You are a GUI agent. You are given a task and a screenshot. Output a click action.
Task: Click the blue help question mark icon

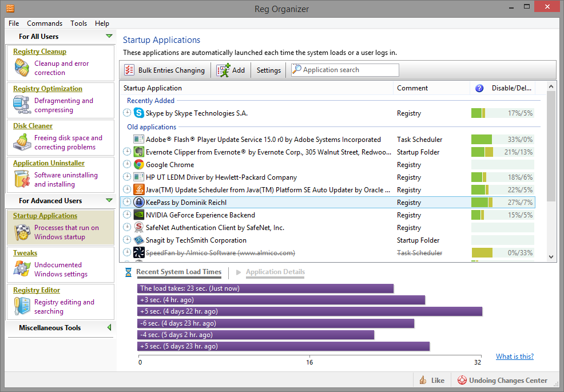click(x=479, y=88)
